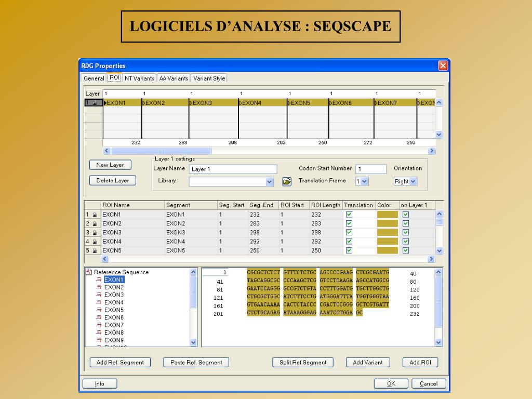Toggle on Layer 1 checkbox for EXON3
The image size is (532, 399).
coord(405,232)
